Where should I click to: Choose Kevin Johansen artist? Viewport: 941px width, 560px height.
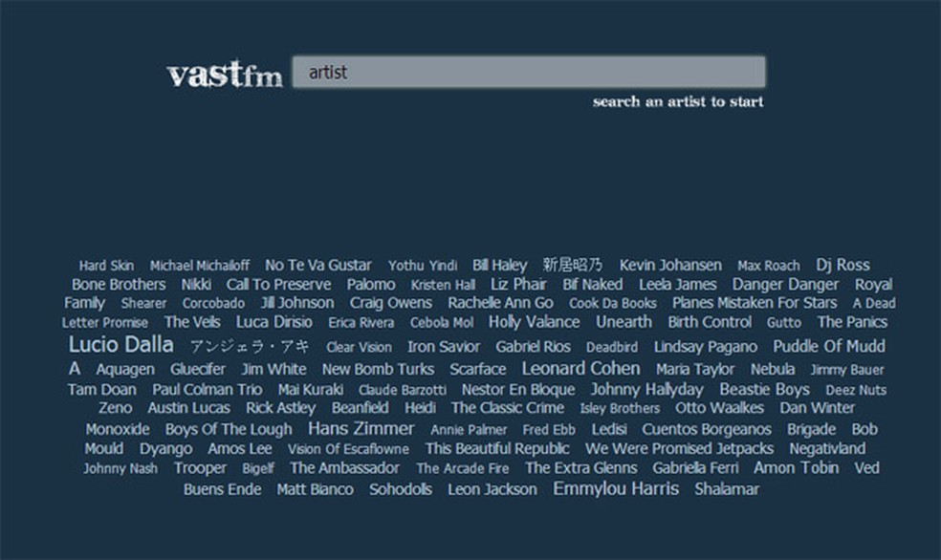(x=671, y=265)
